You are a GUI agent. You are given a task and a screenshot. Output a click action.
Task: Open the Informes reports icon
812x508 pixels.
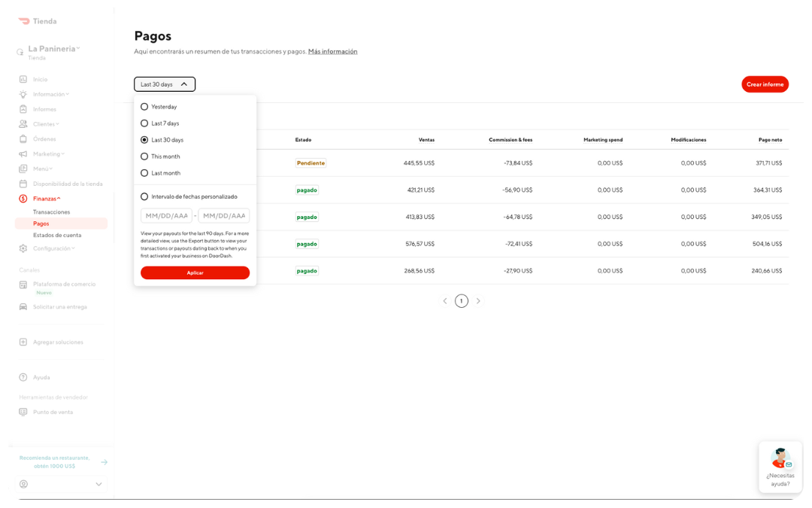23,108
